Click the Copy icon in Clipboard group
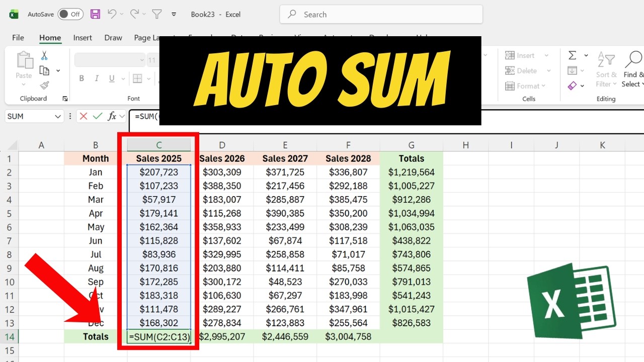Image resolution: width=644 pixels, height=362 pixels. pyautogui.click(x=44, y=70)
